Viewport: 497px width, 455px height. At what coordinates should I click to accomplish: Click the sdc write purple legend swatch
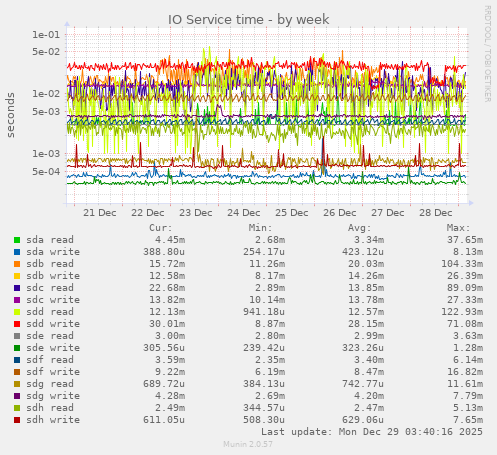pos(17,300)
